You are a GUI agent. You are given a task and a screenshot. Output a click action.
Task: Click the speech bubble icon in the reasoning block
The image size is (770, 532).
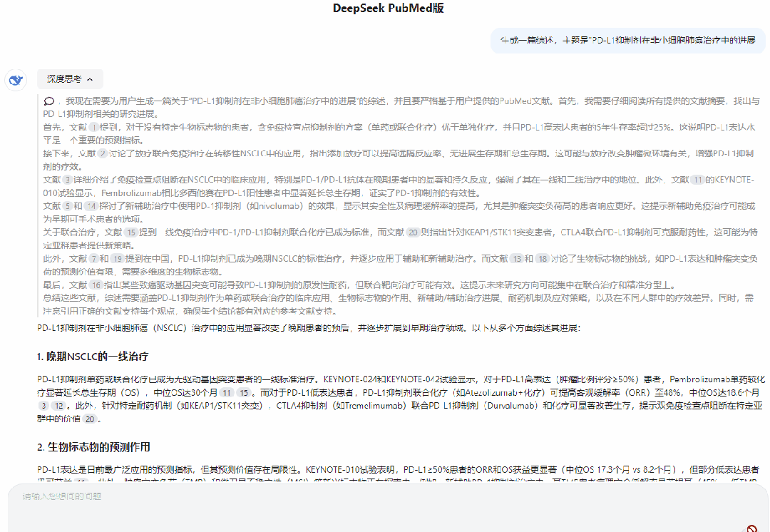point(48,101)
